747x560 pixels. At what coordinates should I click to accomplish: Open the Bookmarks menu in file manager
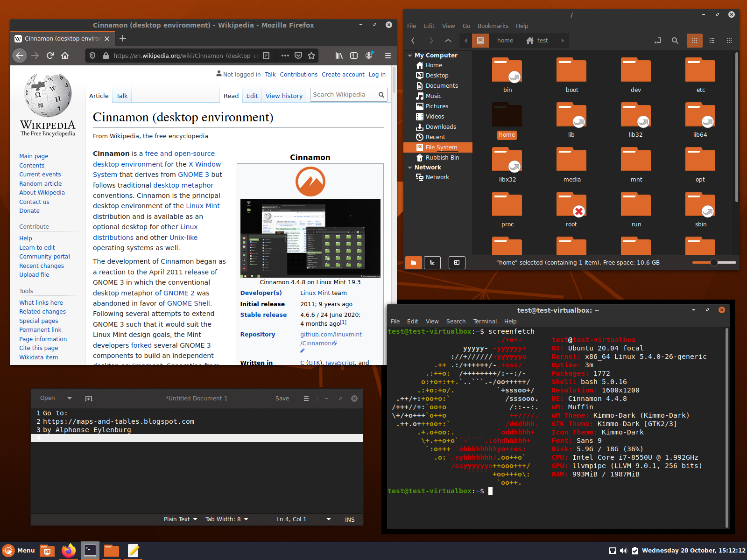[493, 26]
